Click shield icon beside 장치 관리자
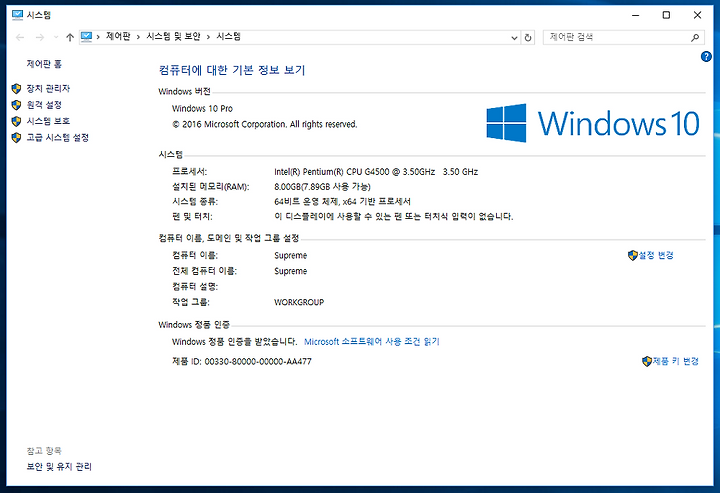The image size is (720, 493). click(17, 89)
